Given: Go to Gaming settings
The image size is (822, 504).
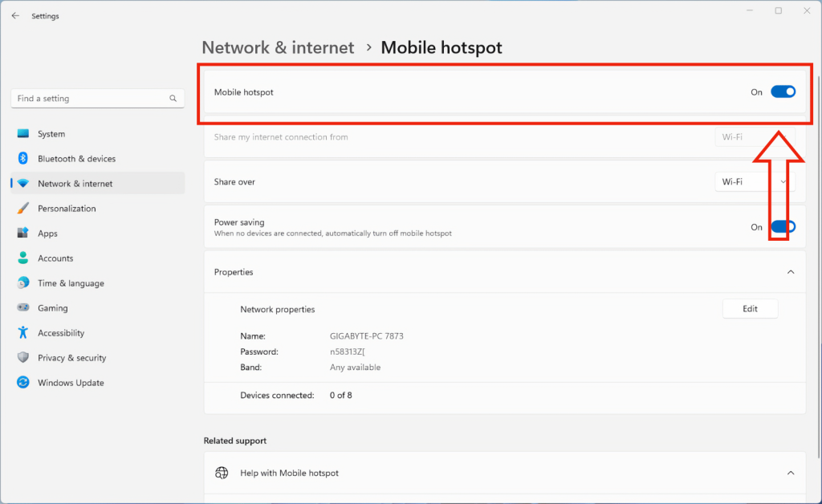Looking at the screenshot, I should pyautogui.click(x=98, y=307).
